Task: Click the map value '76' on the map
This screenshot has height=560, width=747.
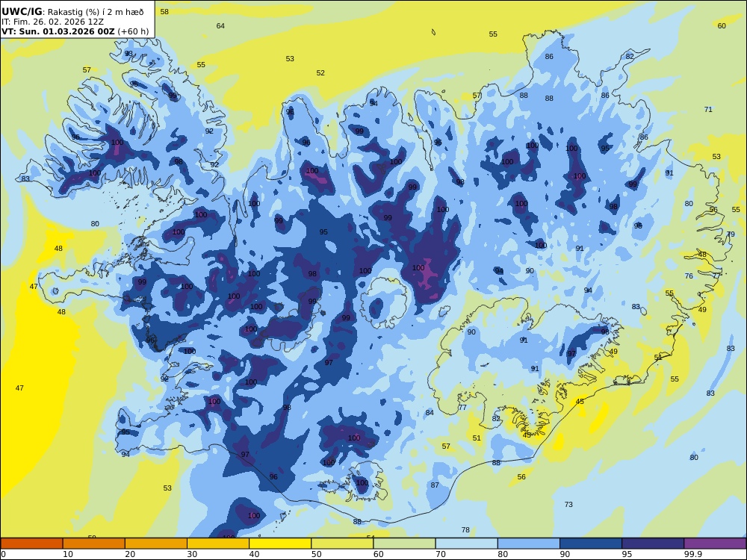Action: point(689,276)
